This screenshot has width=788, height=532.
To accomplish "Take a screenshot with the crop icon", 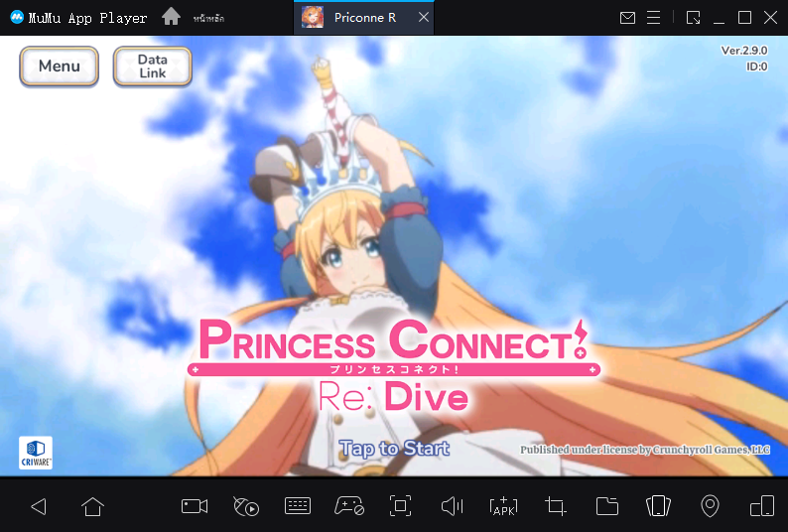I will 556,507.
